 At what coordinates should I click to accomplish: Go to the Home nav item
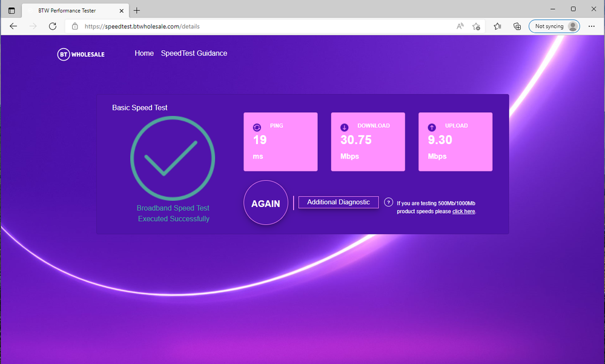[144, 53]
